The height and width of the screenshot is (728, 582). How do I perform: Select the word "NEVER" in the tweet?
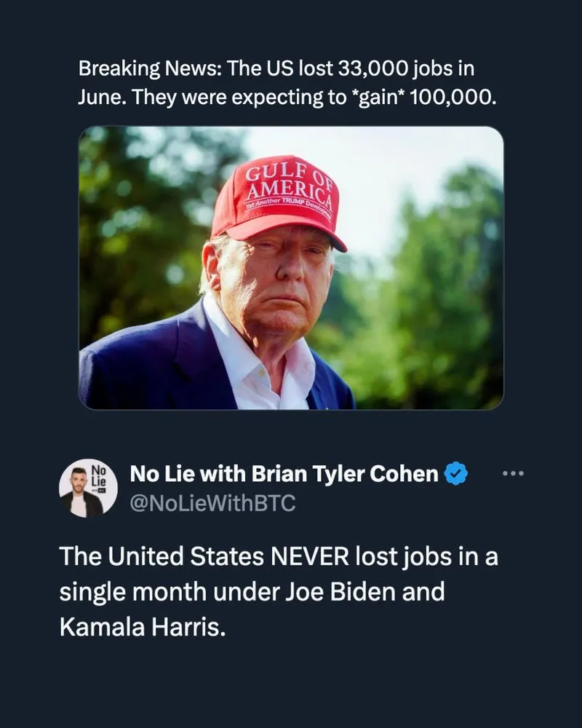(x=308, y=558)
